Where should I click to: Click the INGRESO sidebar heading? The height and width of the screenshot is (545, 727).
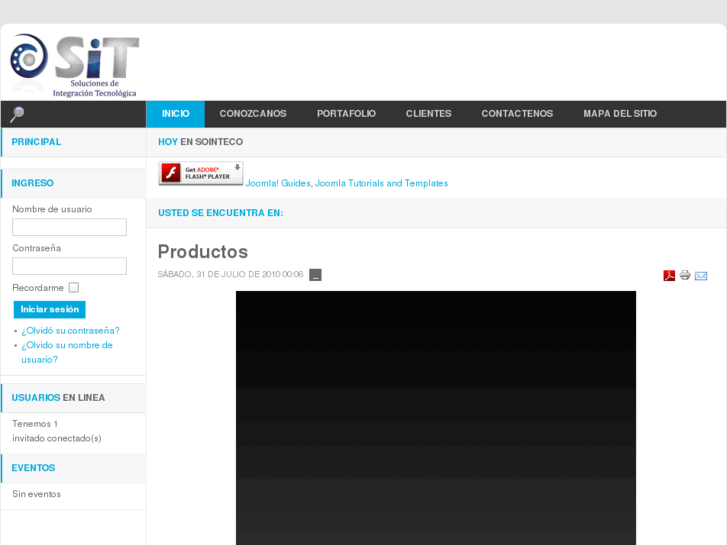click(32, 183)
